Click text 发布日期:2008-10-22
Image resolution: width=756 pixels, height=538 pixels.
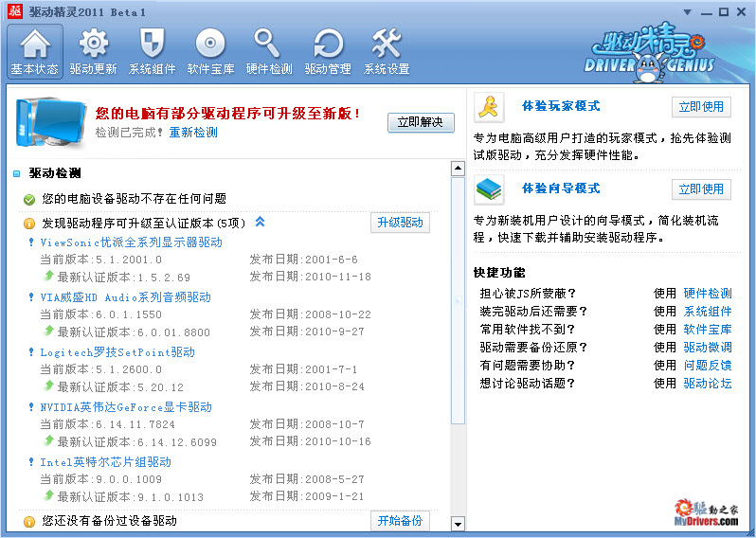coord(310,314)
